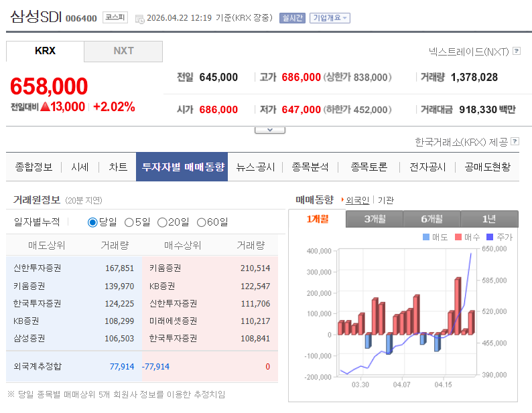This screenshot has height=413, width=532.
Task: Click the 03.30 date label on the chart
Action: tap(360, 384)
